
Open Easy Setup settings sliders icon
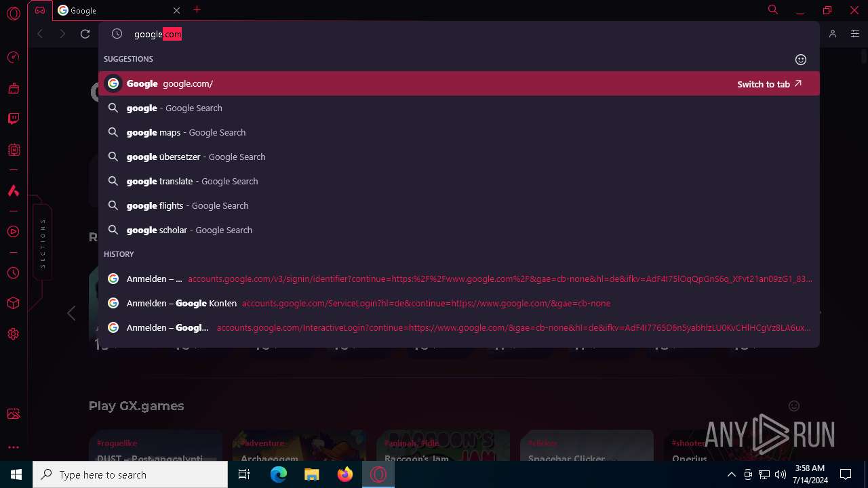[x=854, y=34]
